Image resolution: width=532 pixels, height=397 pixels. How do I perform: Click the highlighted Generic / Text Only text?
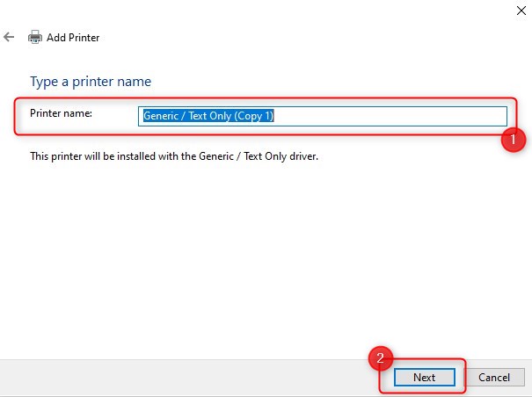208,116
